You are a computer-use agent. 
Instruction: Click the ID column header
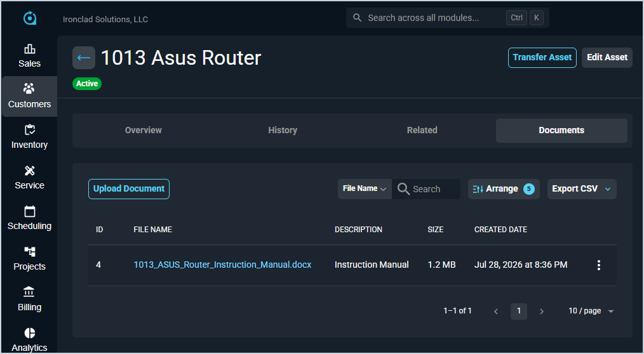click(x=99, y=230)
